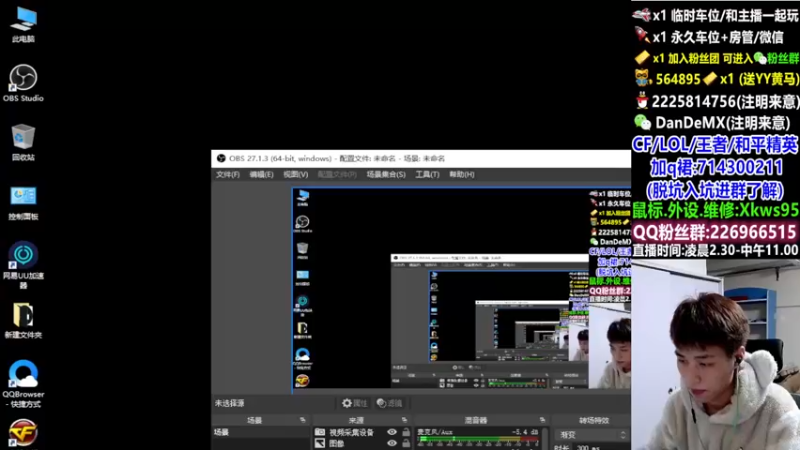The image size is (800, 450).
Task: Click the 鼠标.外设.维修 overlay line
Action: (715, 210)
